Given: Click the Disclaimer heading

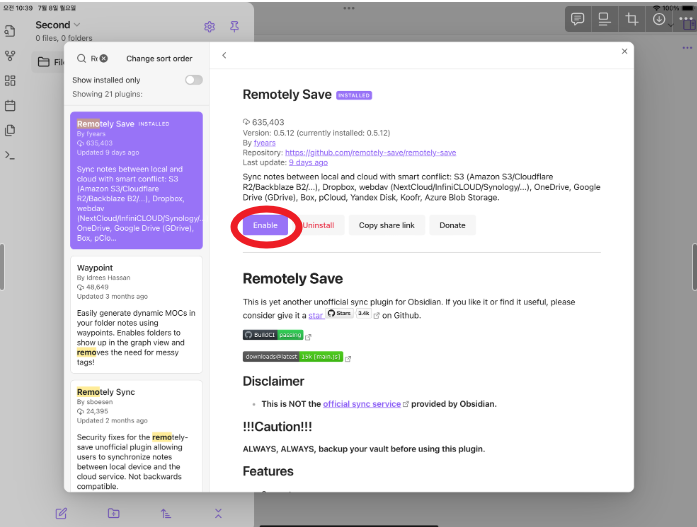Looking at the screenshot, I should [273, 381].
